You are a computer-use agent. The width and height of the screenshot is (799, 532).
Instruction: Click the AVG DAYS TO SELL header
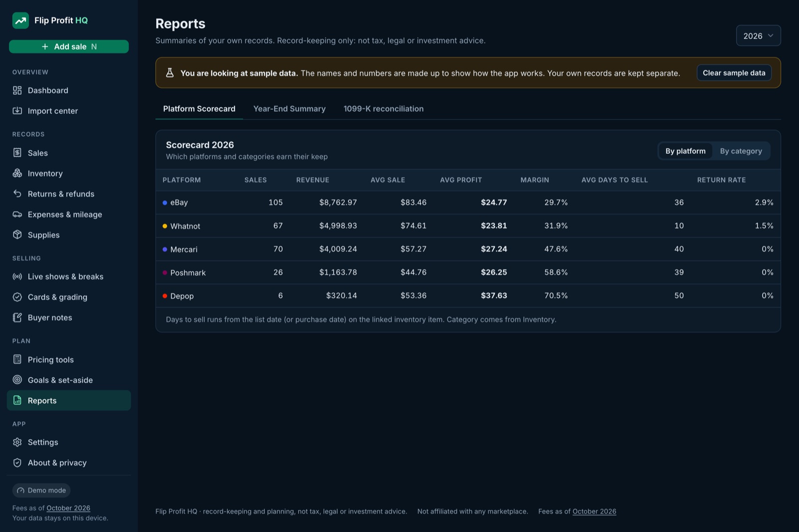click(615, 180)
